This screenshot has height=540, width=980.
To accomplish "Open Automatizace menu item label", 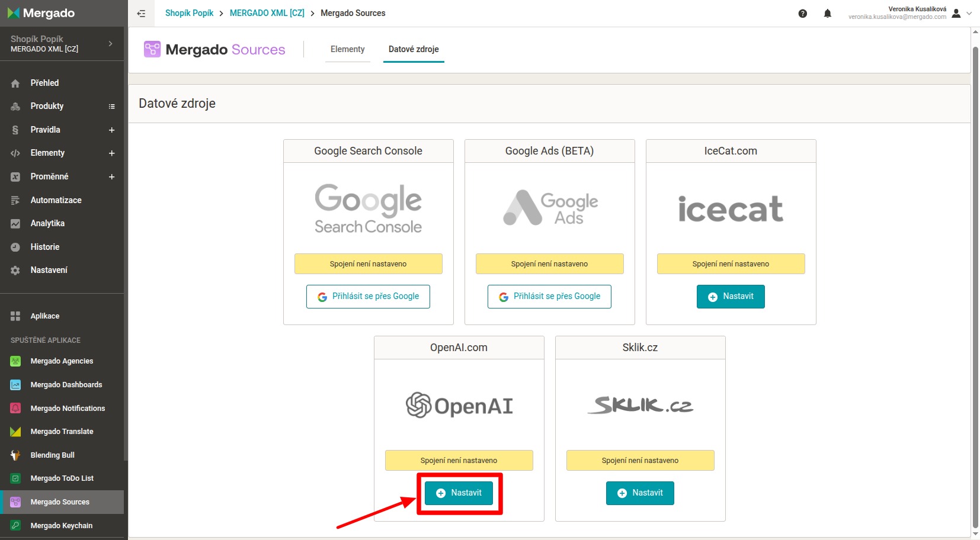I will pos(56,200).
